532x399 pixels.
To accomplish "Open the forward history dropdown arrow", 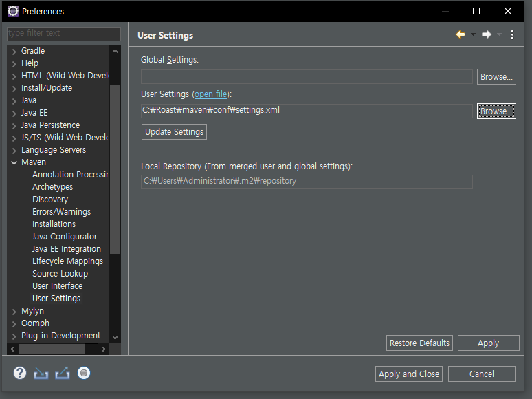I will pos(499,34).
